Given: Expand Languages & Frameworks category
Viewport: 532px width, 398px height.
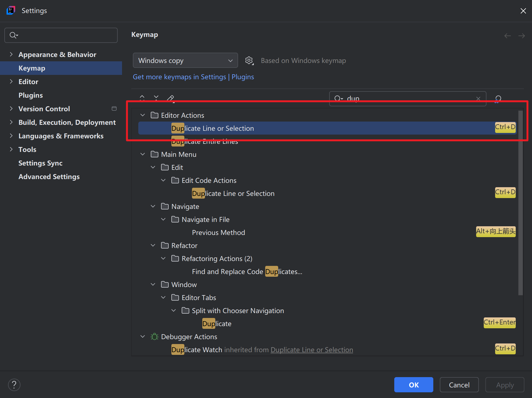Looking at the screenshot, I should pyautogui.click(x=11, y=136).
